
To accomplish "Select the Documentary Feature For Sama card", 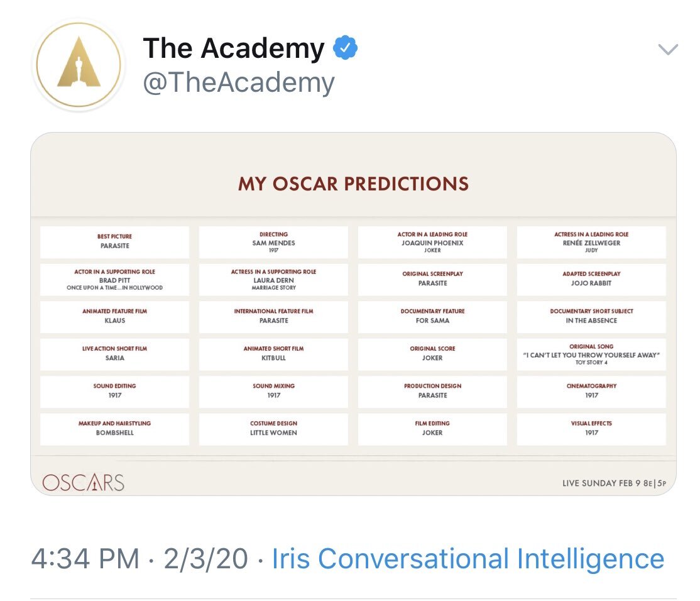I will pos(432,316).
